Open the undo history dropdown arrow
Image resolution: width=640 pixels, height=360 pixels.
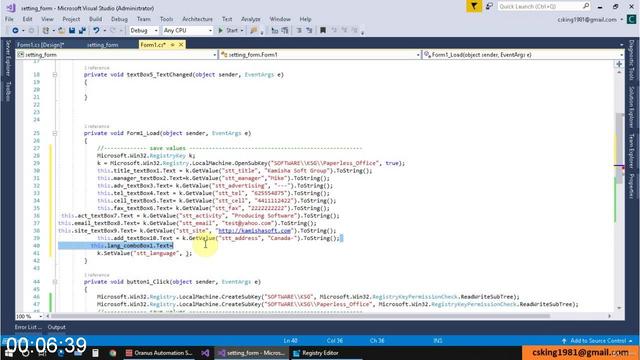[x=104, y=31]
